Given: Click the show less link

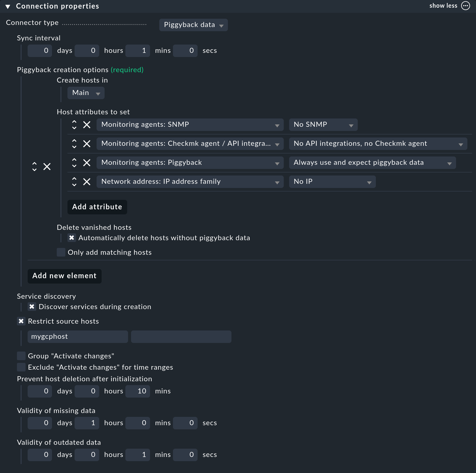Looking at the screenshot, I should click(x=443, y=5).
